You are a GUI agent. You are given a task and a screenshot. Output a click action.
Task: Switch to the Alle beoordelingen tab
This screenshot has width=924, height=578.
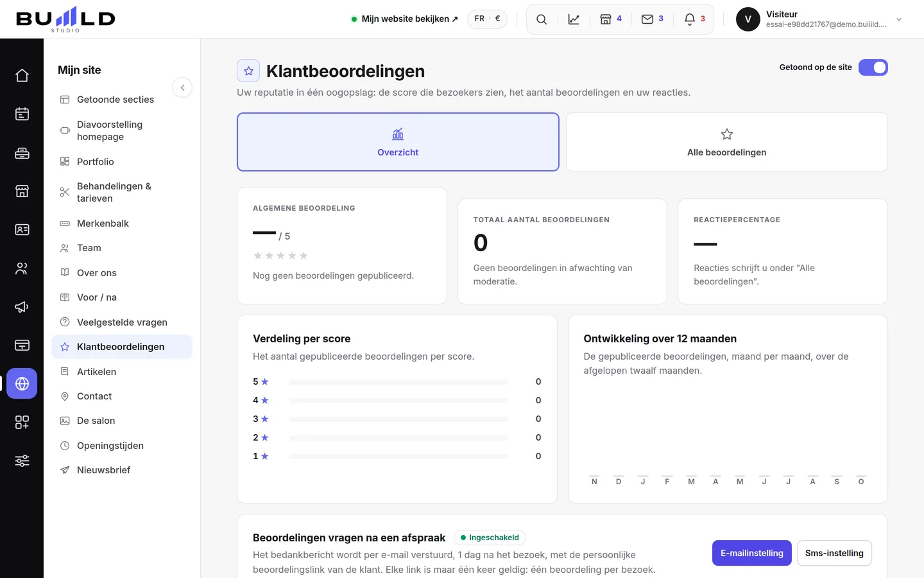pos(726,142)
